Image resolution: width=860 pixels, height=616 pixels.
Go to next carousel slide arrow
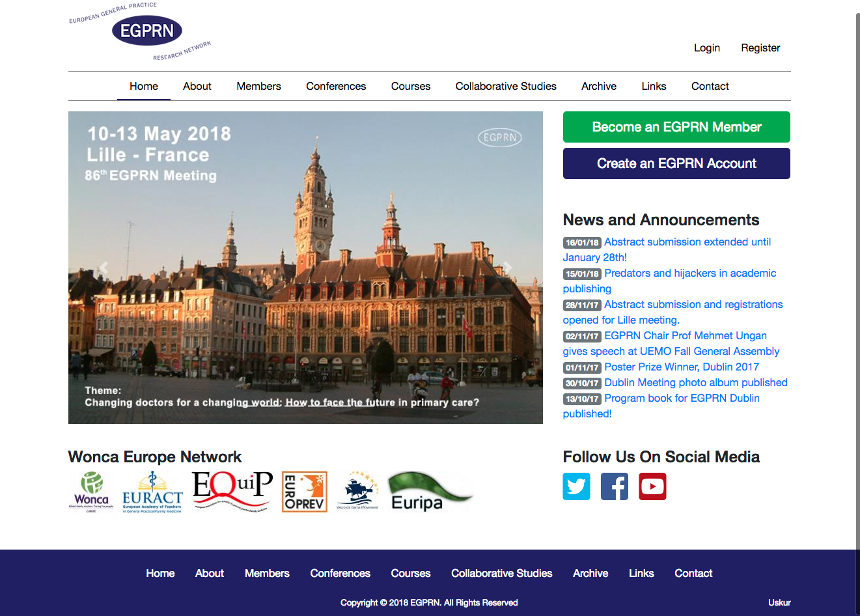(507, 268)
